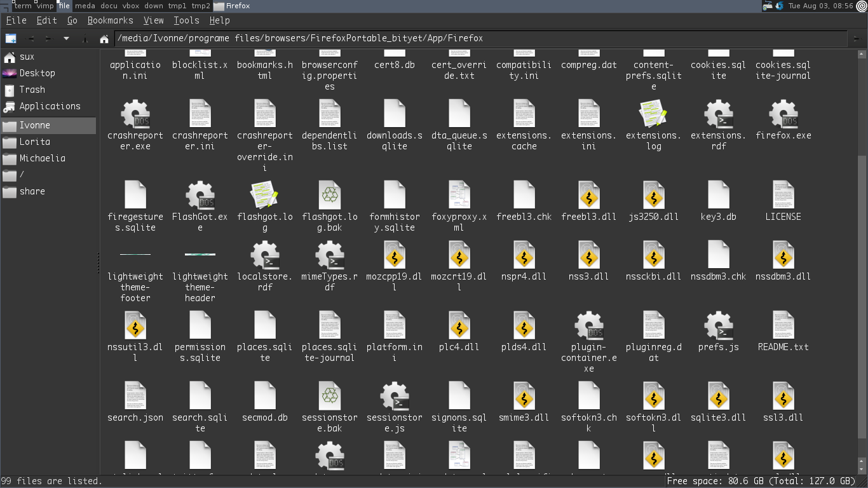Viewport: 868px width, 488px height.
Task: Open the Help menu
Action: 219,20
